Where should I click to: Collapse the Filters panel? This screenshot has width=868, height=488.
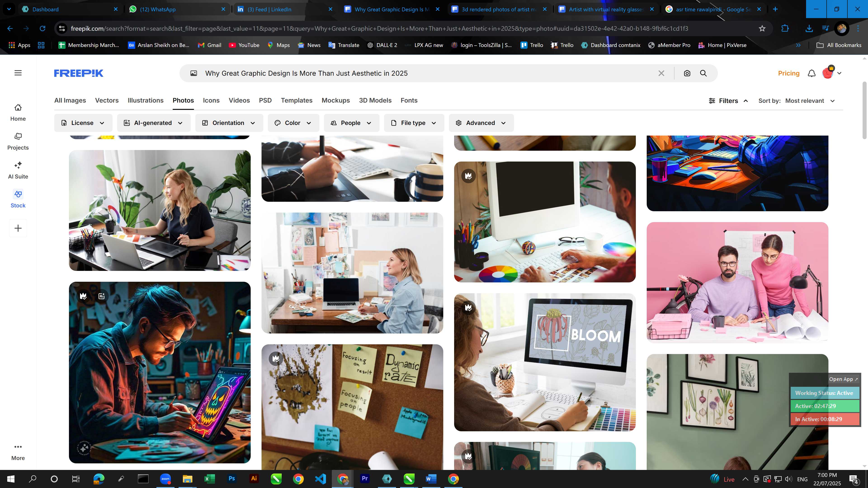[729, 101]
